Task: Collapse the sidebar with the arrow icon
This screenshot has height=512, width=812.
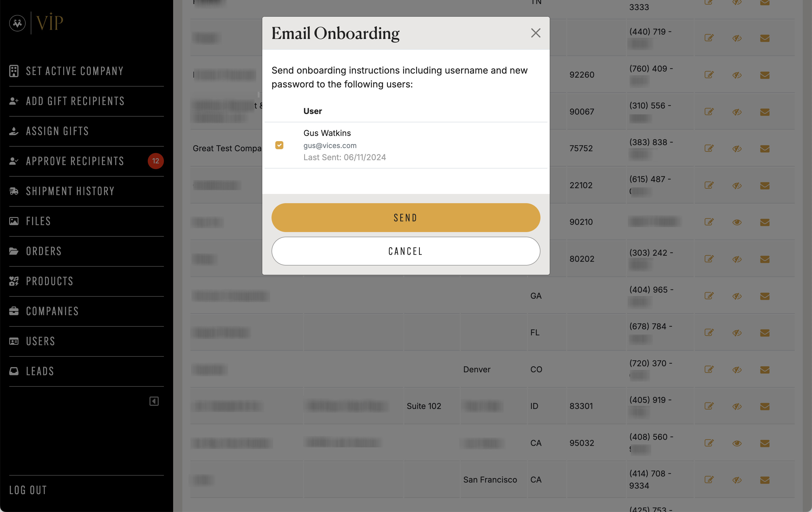Action: tap(154, 401)
